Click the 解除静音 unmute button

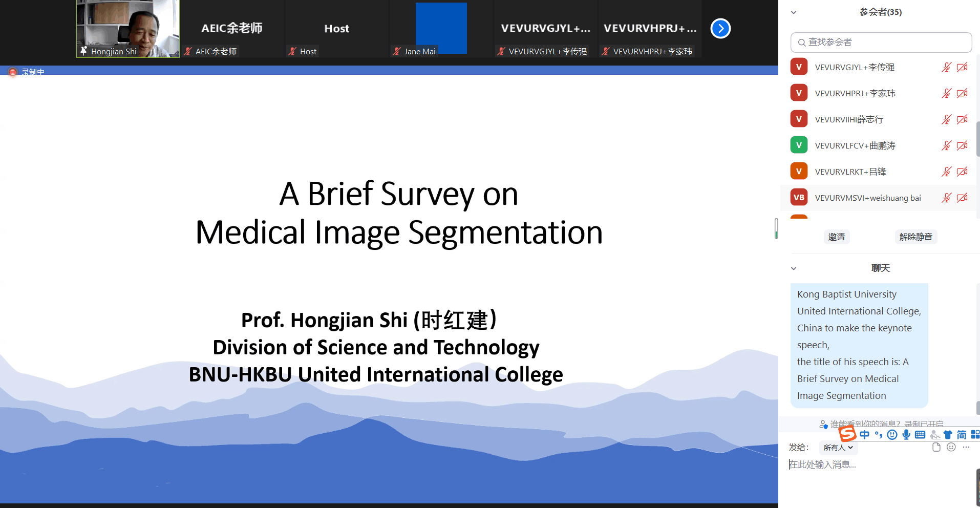915,237
